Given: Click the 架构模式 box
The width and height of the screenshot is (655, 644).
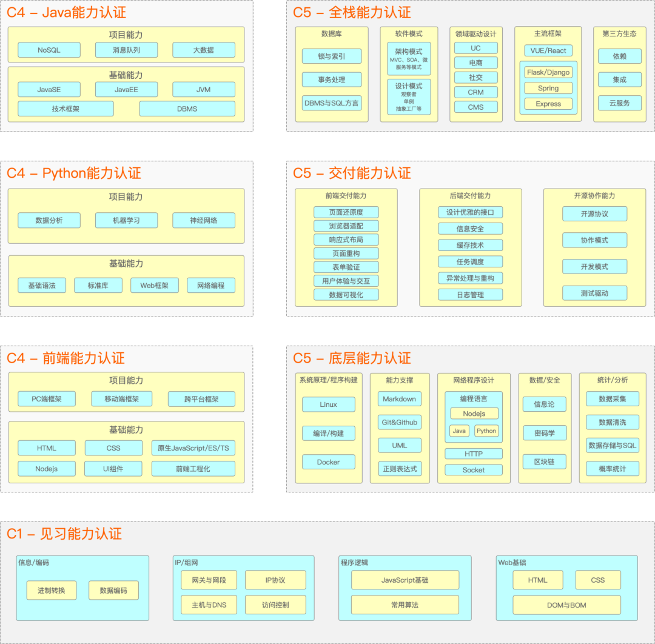Looking at the screenshot, I should 409,58.
